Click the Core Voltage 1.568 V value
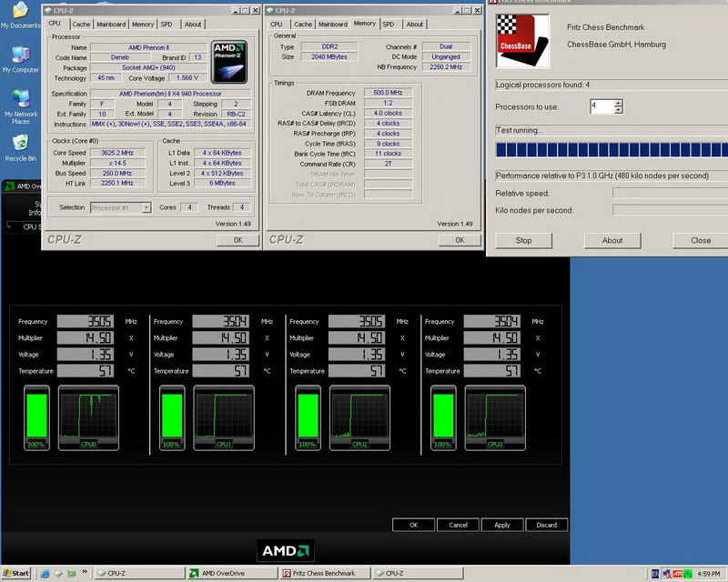The height and width of the screenshot is (582, 728). pos(187,78)
